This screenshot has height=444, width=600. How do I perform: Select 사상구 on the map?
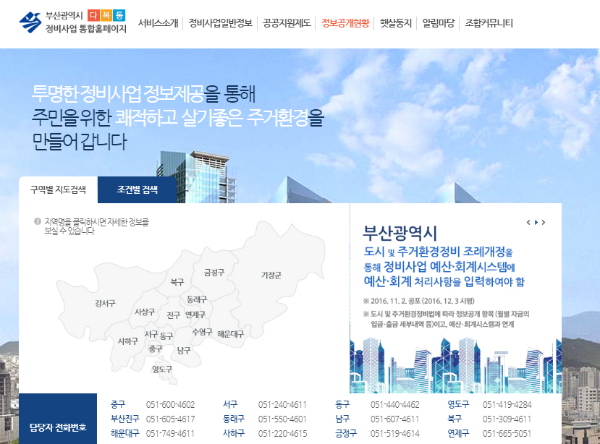coord(144,312)
